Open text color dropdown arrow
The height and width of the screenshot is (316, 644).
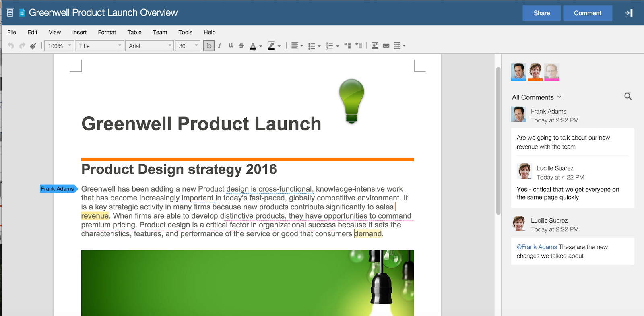click(x=260, y=46)
